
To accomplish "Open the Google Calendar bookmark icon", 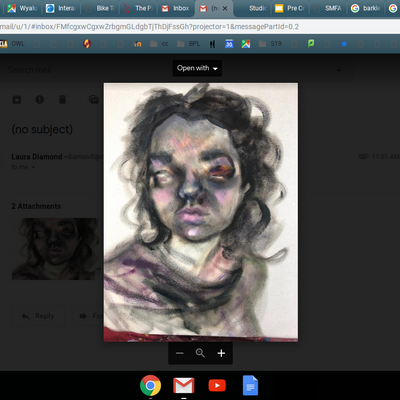I will pos(229,44).
